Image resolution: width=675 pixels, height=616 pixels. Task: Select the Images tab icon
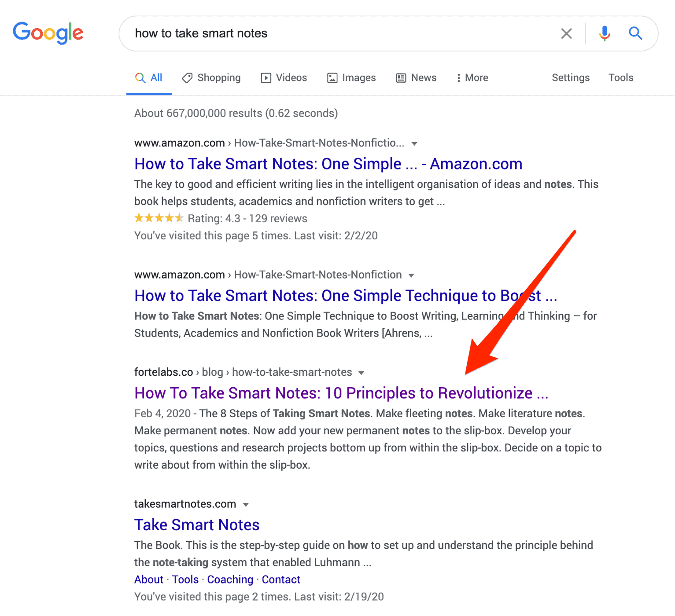click(x=333, y=77)
